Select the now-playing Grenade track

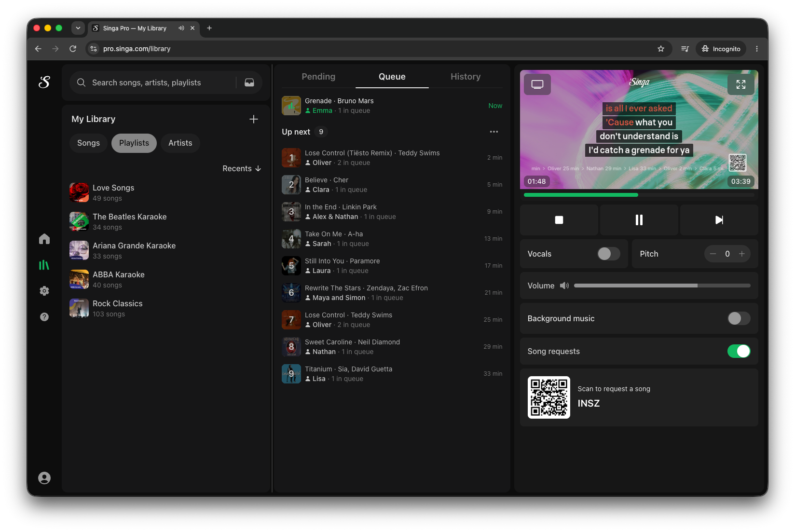pos(392,106)
